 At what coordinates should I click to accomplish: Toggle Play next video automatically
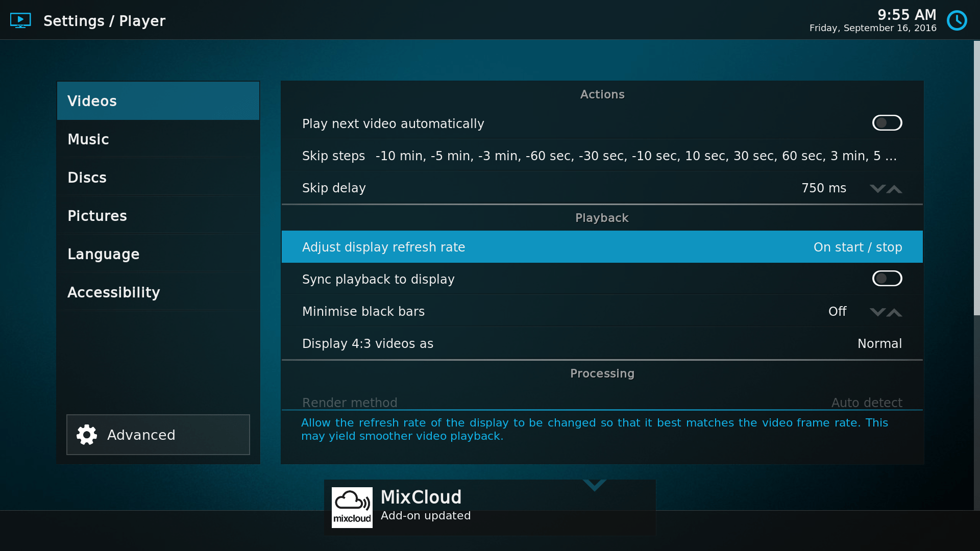[x=887, y=123]
